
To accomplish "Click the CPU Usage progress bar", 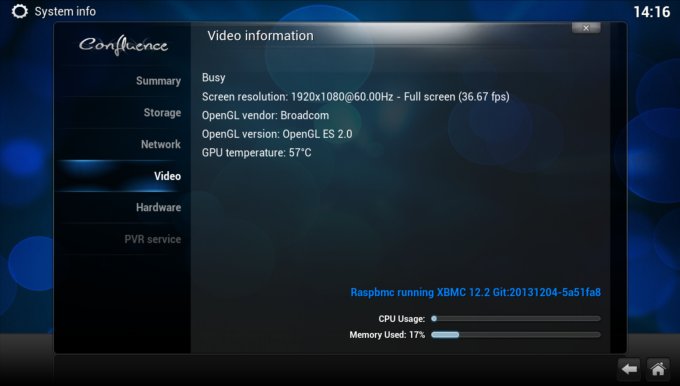I will (x=516, y=319).
